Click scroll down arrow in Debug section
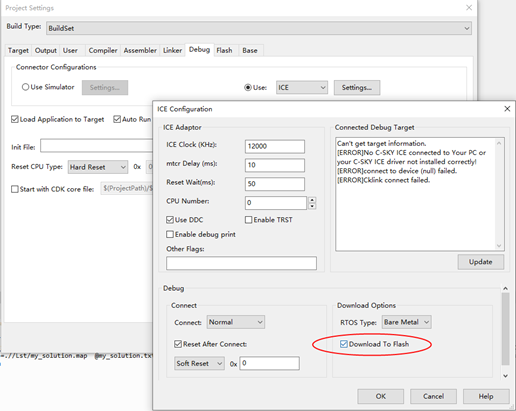 505,376
